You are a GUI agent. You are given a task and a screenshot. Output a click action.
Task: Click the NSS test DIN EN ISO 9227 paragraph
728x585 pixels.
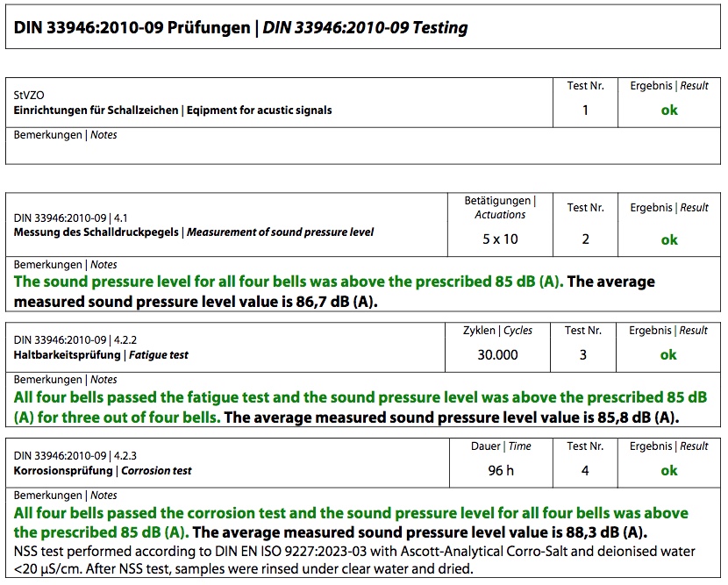coord(351,560)
